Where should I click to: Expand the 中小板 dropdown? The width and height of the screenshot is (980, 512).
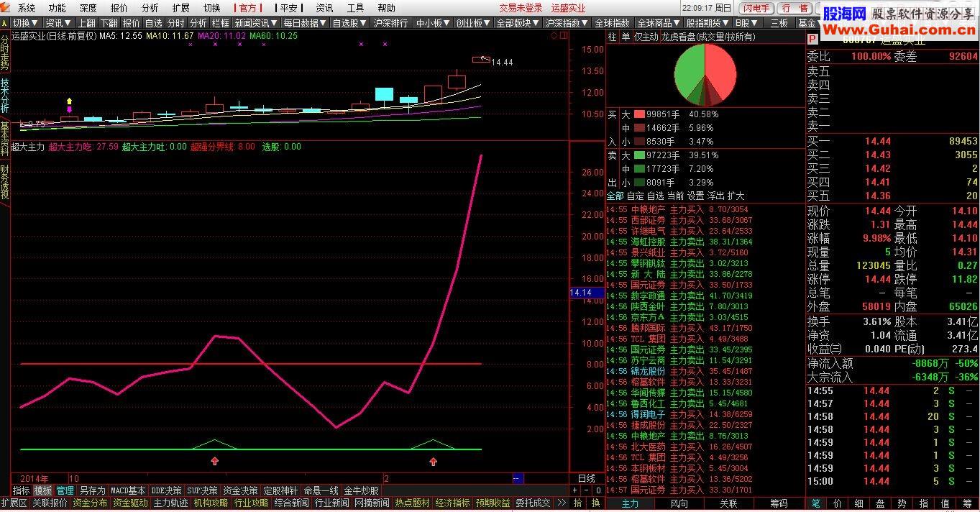(434, 23)
